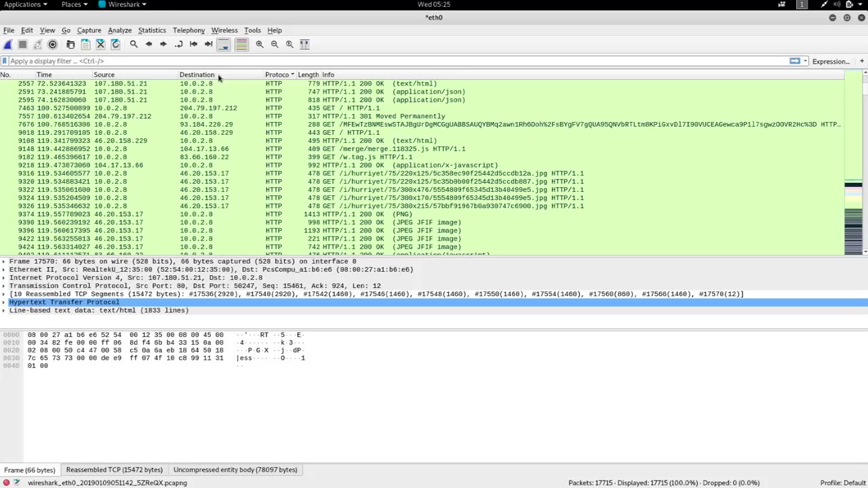The height and width of the screenshot is (488, 868).
Task: Expand the Frame 17570 tree row
Action: (4, 262)
